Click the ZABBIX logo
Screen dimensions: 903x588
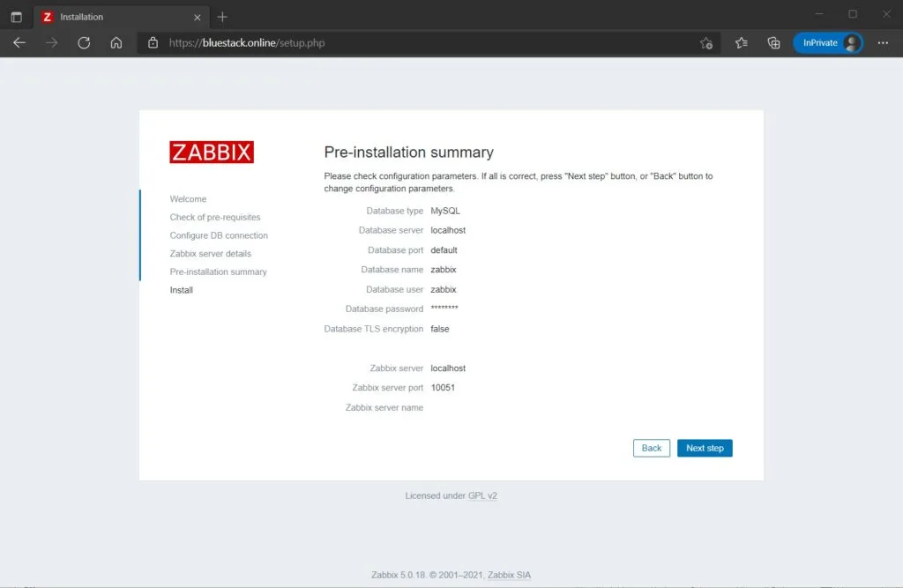tap(212, 152)
